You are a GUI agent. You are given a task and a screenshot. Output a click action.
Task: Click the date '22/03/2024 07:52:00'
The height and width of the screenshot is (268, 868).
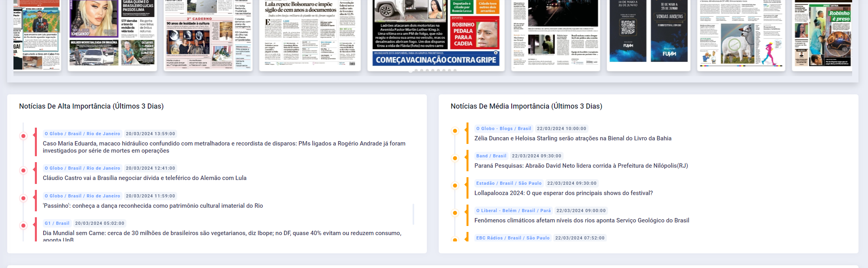coord(580,238)
